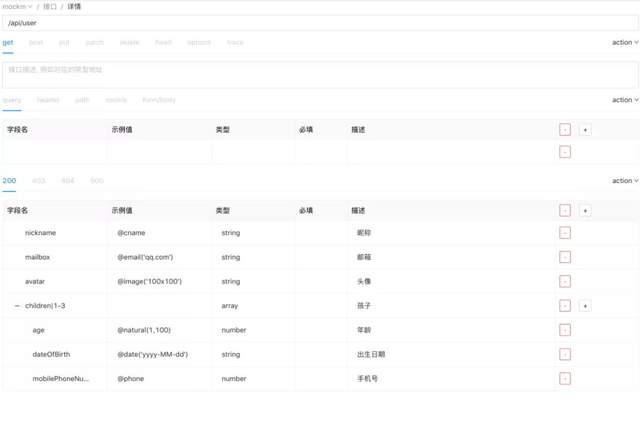Click the minus icon in the mobilePhoneNu... row
Image resolution: width=640 pixels, height=424 pixels.
(x=565, y=379)
